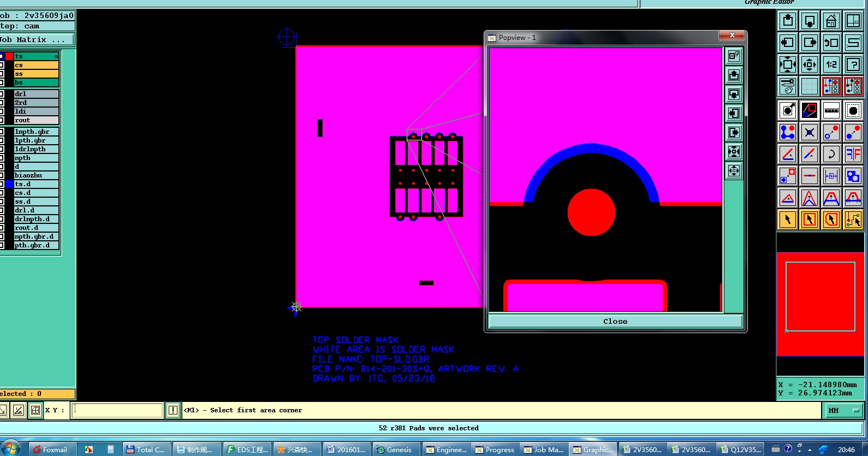Screen dimensions: 868x456
Task: Click the X Y coordinate input field
Action: click(117, 410)
